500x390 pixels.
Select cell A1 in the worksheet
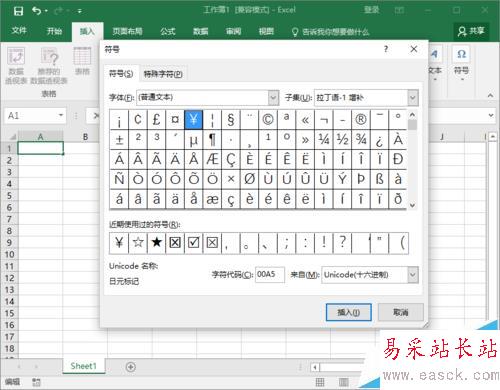[x=40, y=148]
